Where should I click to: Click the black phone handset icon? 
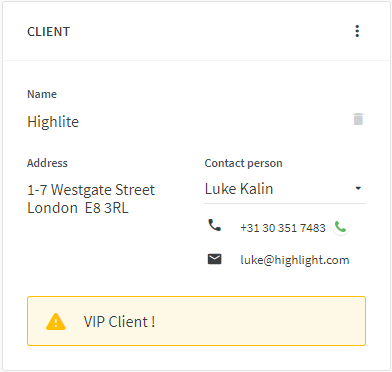tap(214, 225)
